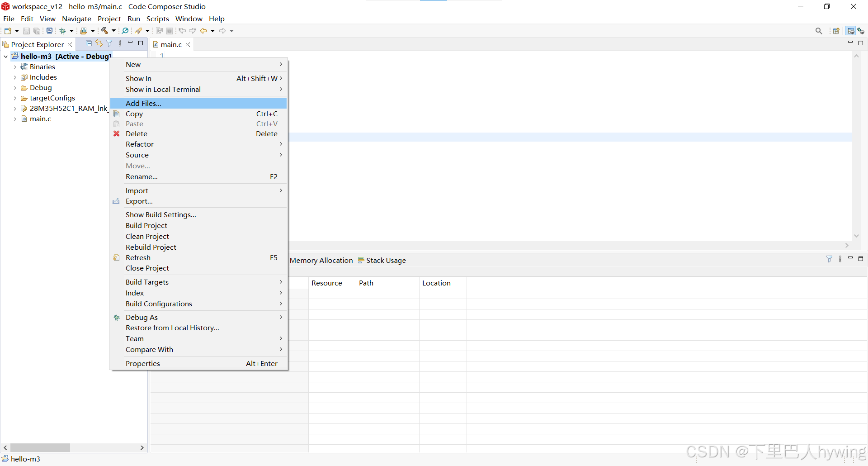Minimize the editor area
This screenshot has height=466, width=868.
click(x=850, y=43)
